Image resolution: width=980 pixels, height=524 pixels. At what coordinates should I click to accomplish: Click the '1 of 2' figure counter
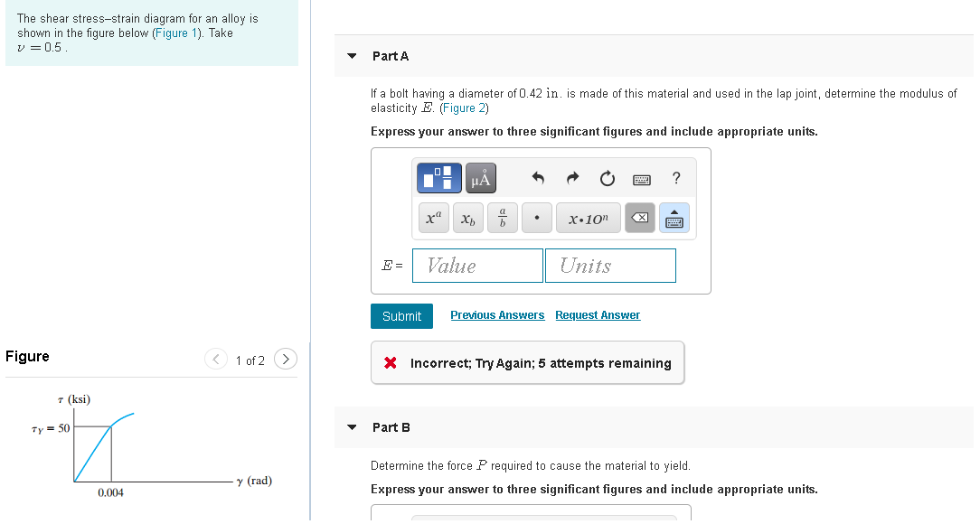point(250,361)
